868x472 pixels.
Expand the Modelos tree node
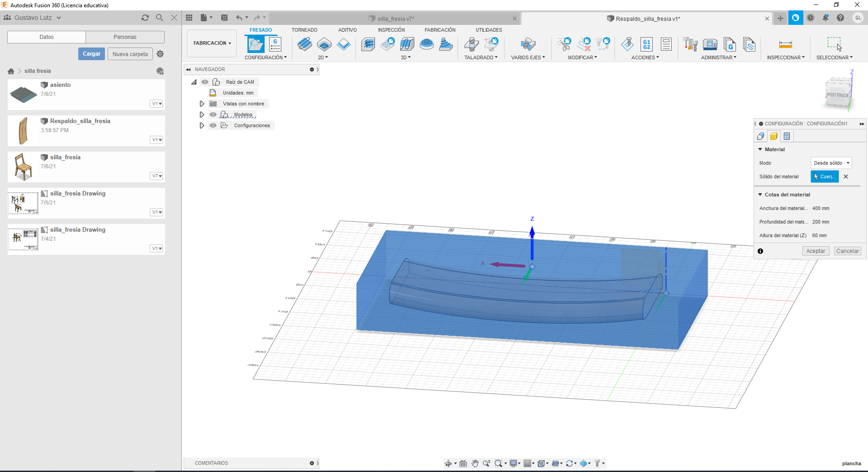202,114
